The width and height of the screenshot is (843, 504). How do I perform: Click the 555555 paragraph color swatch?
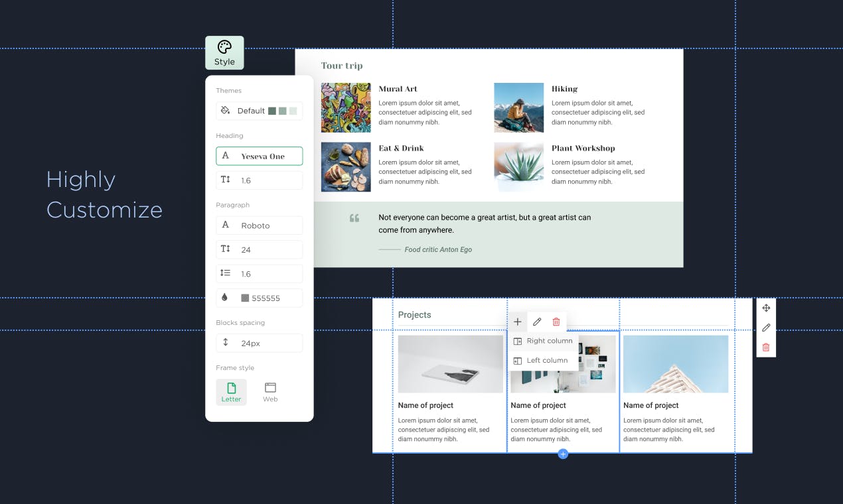click(245, 298)
